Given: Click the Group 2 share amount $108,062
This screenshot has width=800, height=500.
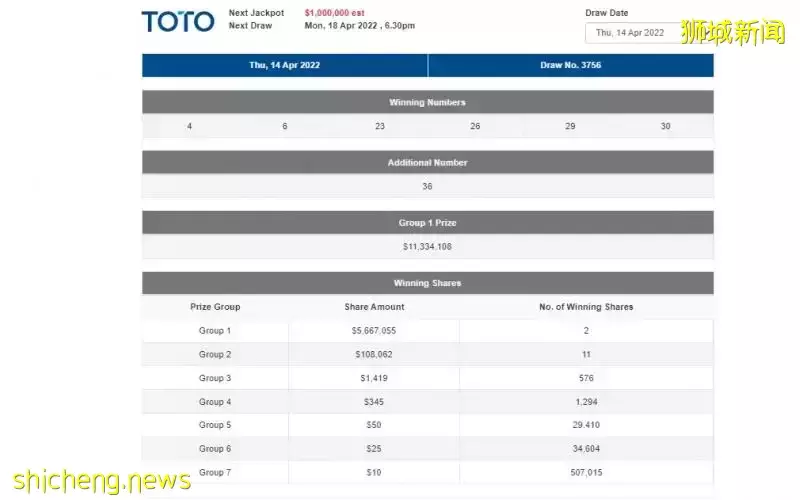Looking at the screenshot, I should pos(373,354).
